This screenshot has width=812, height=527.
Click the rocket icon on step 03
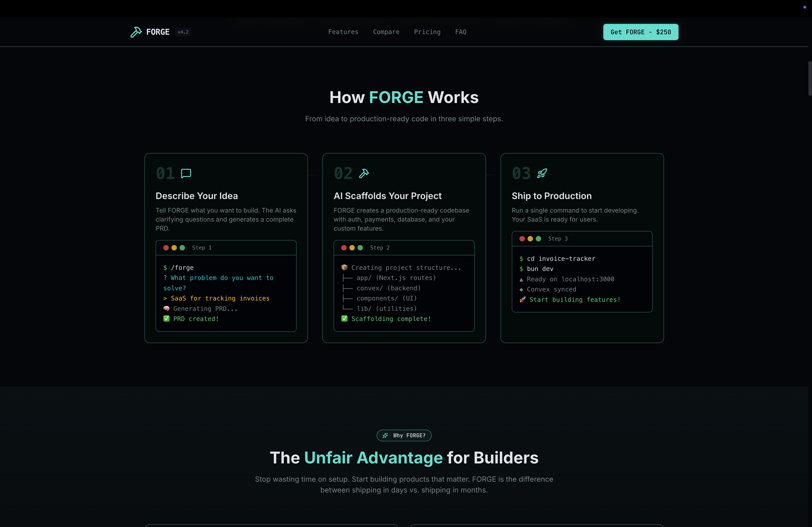(x=542, y=173)
